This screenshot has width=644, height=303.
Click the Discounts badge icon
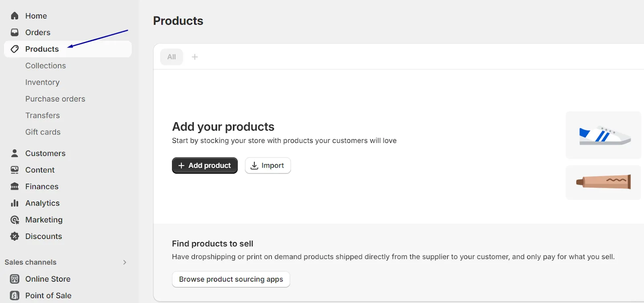14,237
